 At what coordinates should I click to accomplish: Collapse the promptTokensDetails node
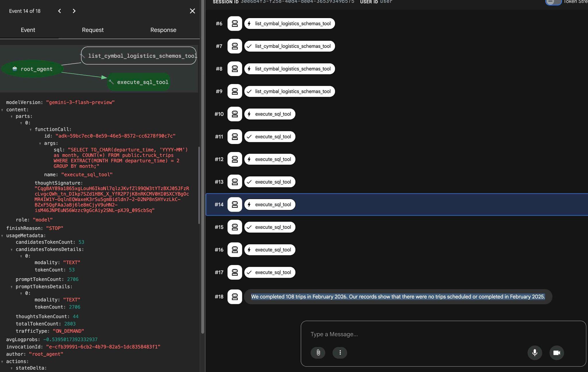coord(12,287)
